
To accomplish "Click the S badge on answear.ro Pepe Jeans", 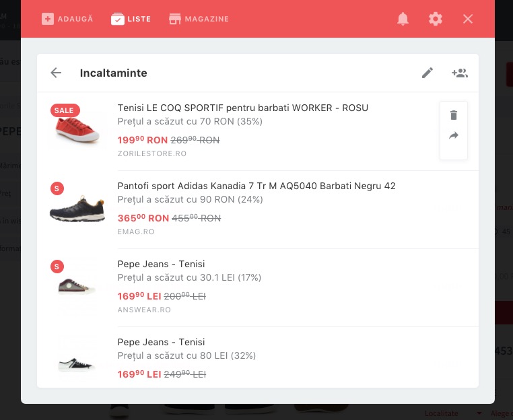I will pyautogui.click(x=57, y=267).
